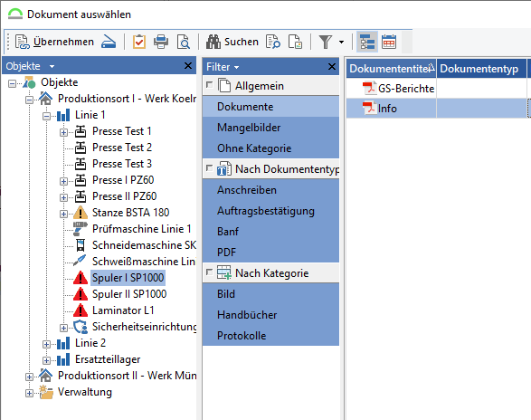
Task: Collapse the root Objekte tree node
Action: pyautogui.click(x=12, y=83)
